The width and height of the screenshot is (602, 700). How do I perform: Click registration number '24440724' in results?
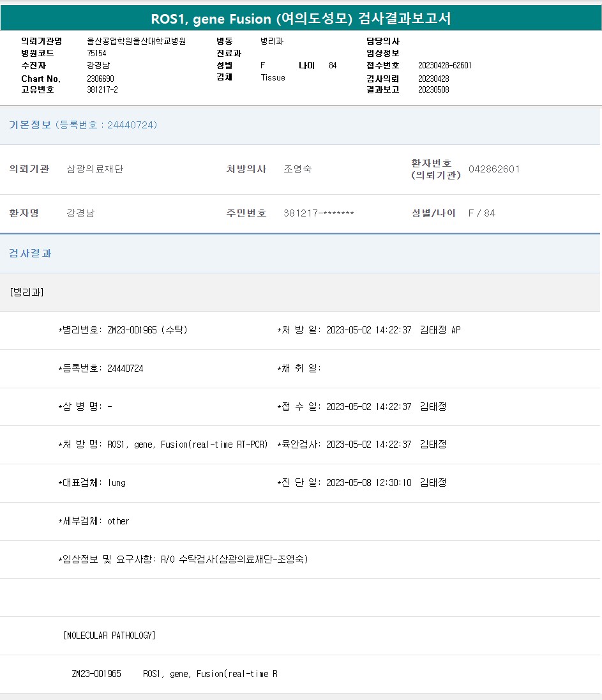click(125, 369)
